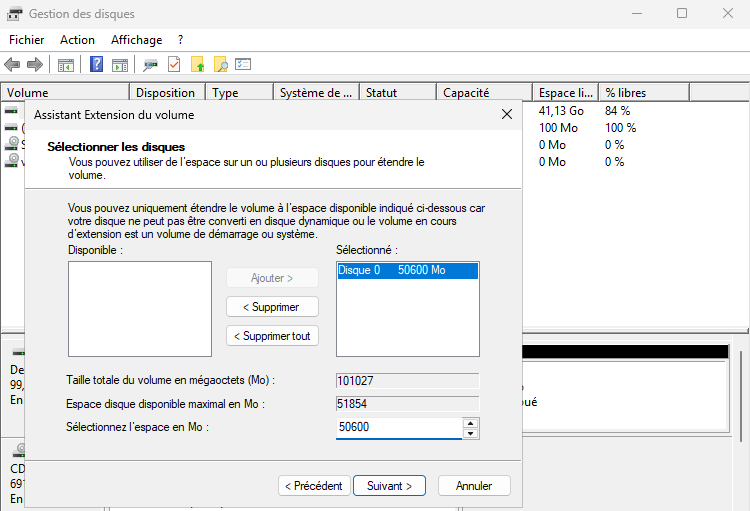Click the checklist view settings icon

[x=243, y=65]
